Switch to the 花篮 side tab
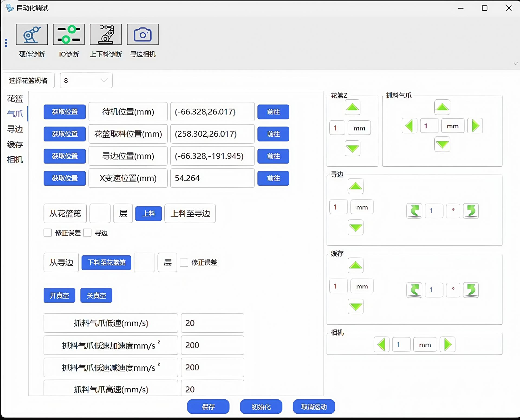Screen dimensions: 520x420 click(x=15, y=99)
